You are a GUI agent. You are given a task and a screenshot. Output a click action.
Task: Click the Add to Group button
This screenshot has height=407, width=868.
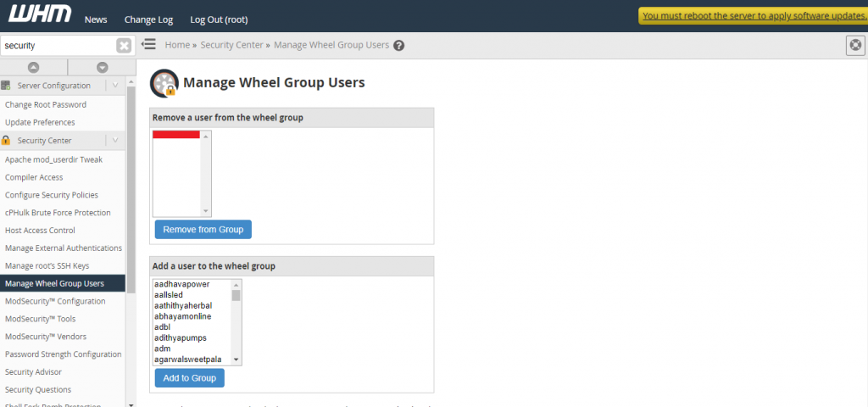coord(189,377)
